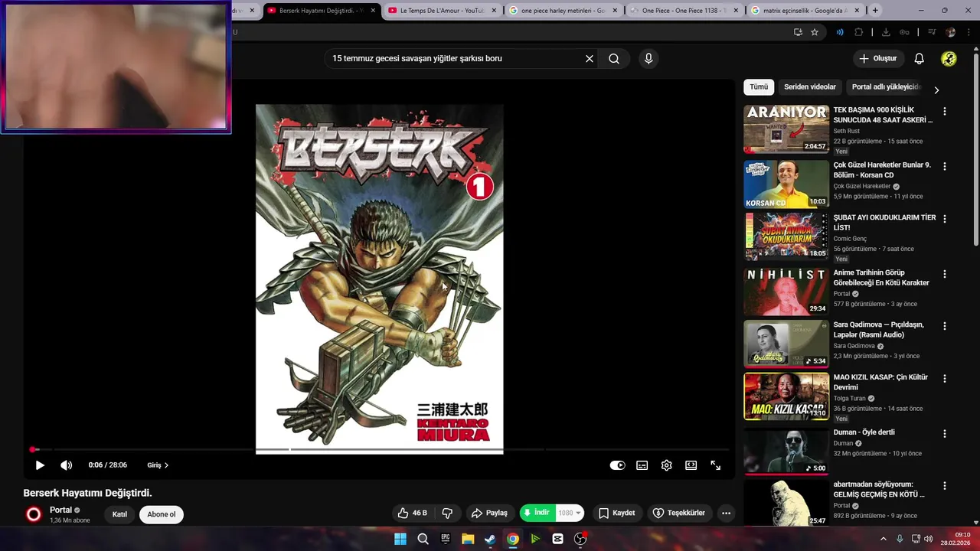Select the Tümü filter chip
980x551 pixels.
pos(759,86)
